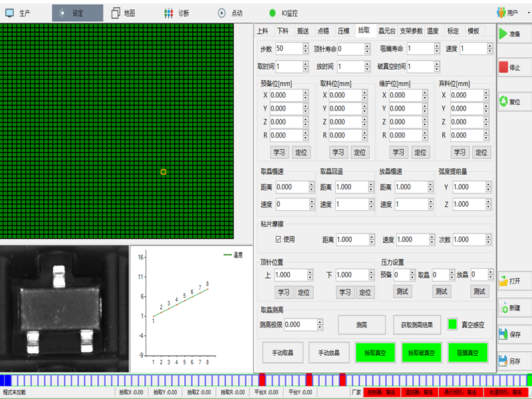Click 学习 under 维护位
This screenshot has height=399, width=532.
(x=398, y=152)
